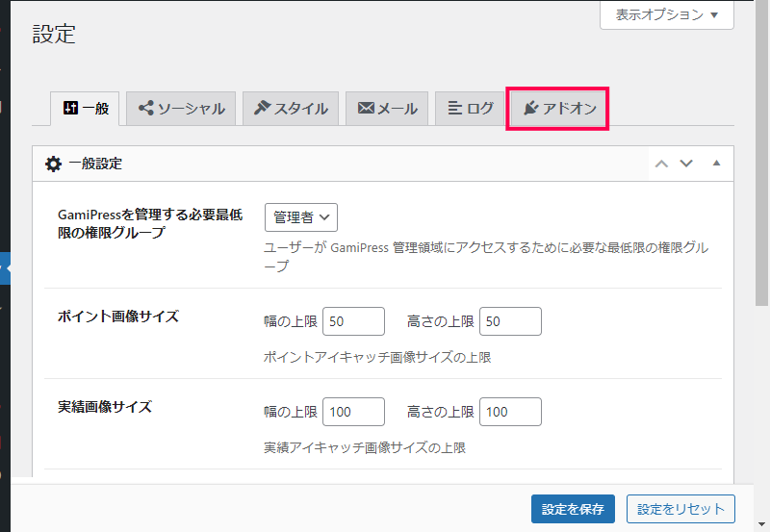The width and height of the screenshot is (770, 532).
Task: Open the 表示オプション dropdown
Action: (667, 15)
